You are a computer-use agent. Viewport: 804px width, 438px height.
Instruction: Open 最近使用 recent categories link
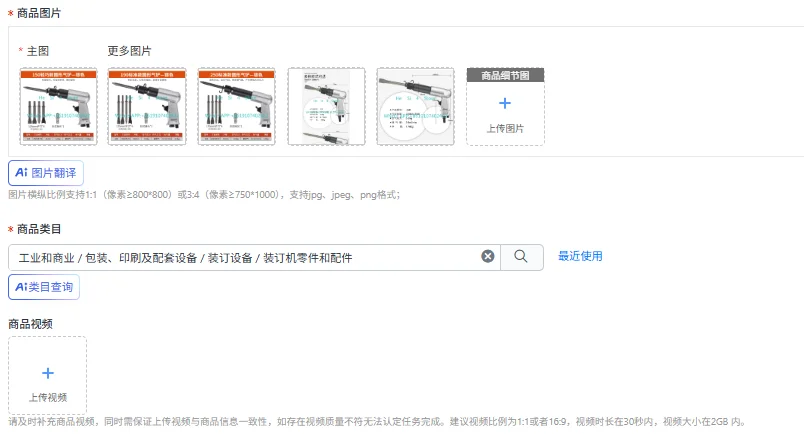580,256
